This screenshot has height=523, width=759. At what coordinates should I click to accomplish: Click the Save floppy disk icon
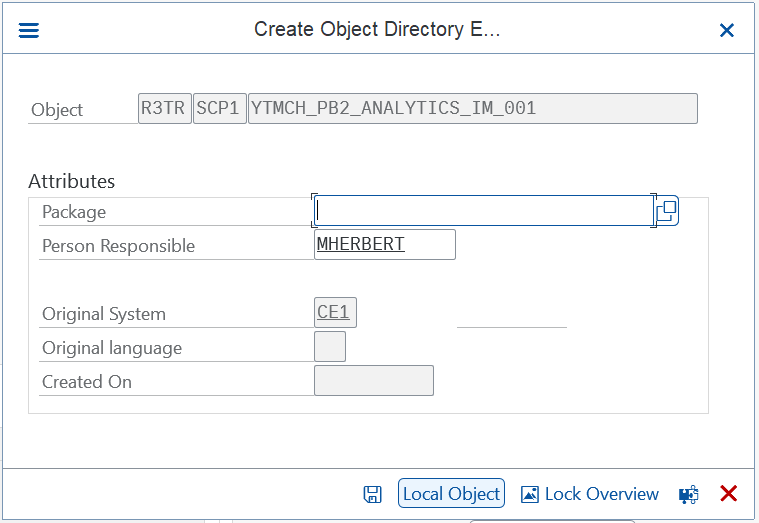(372, 494)
